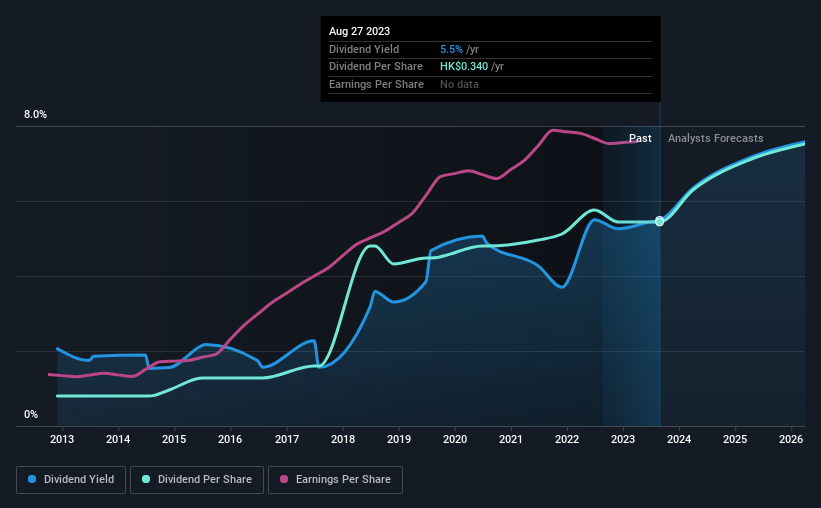The width and height of the screenshot is (821, 508).
Task: Click the blue Dividend Yield legend dot
Action: [32, 480]
